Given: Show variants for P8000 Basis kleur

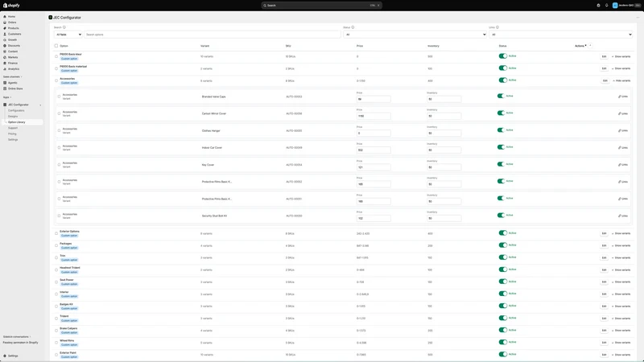Looking at the screenshot, I should 621,56.
